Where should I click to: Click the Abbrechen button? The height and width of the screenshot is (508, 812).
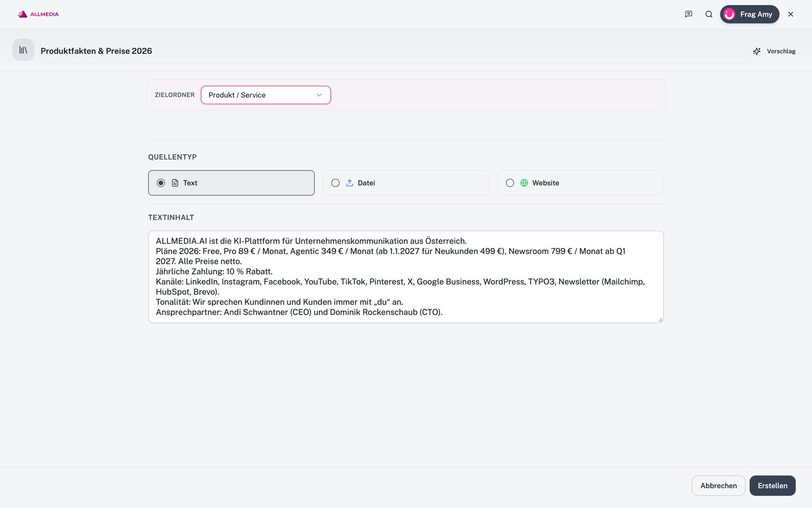[719, 486]
